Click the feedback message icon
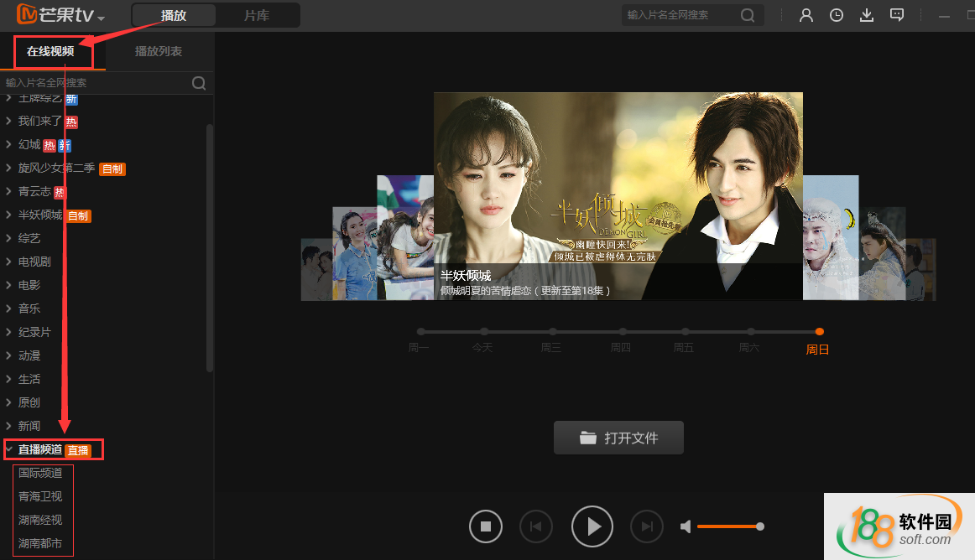This screenshot has height=560, width=975. pyautogui.click(x=897, y=15)
